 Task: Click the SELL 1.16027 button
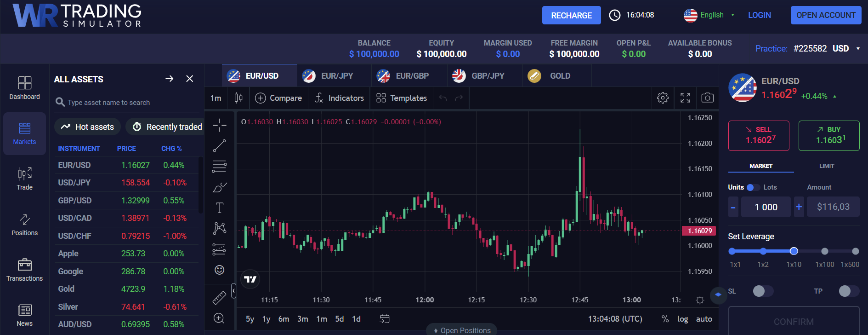pyautogui.click(x=759, y=136)
